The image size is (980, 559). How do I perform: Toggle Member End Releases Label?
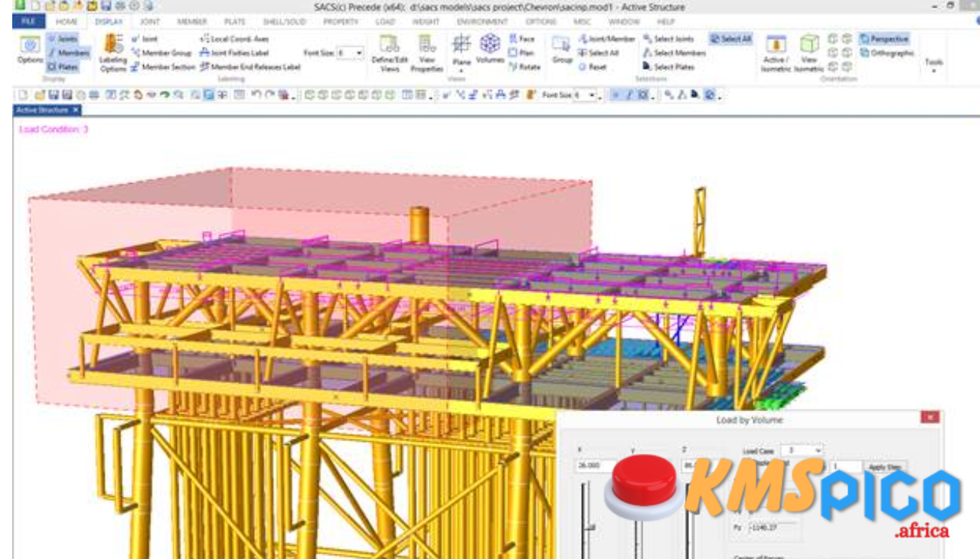pyautogui.click(x=250, y=67)
